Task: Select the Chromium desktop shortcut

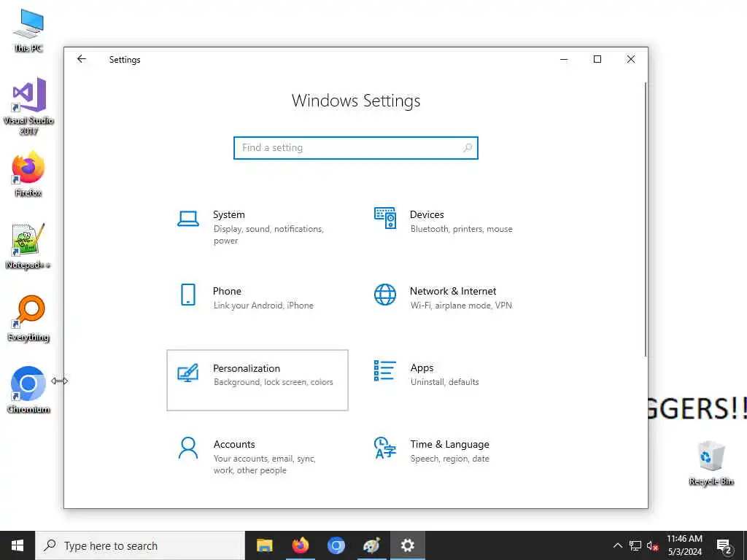Action: click(28, 390)
